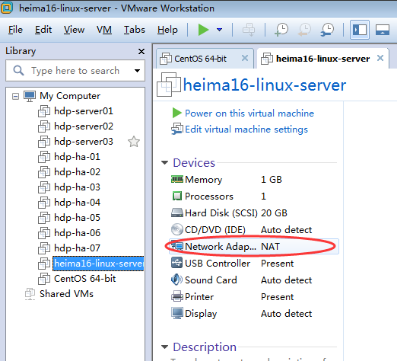This screenshot has height=362, width=398.
Task: Open the Tabs menu
Action: [x=135, y=30]
